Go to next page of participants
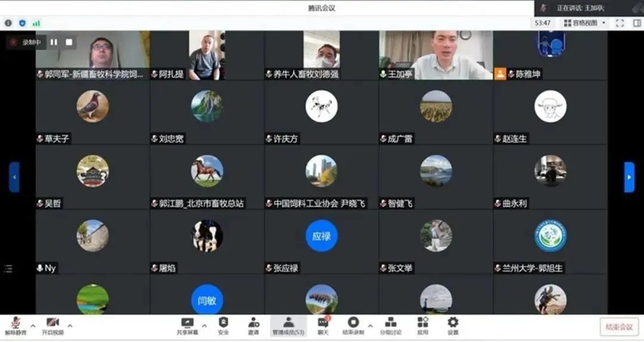Image resolution: width=644 pixels, height=342 pixels. pos(629,177)
